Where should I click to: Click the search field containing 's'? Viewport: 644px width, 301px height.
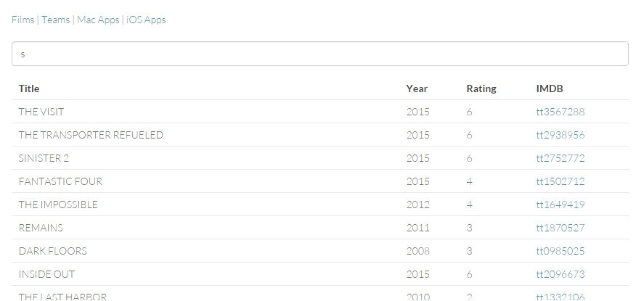pos(319,54)
